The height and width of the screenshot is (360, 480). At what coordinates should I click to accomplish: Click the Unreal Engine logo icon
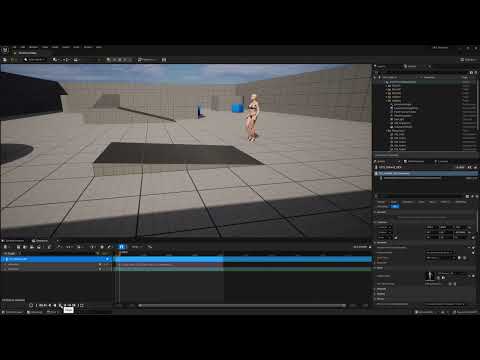pyautogui.click(x=5, y=50)
